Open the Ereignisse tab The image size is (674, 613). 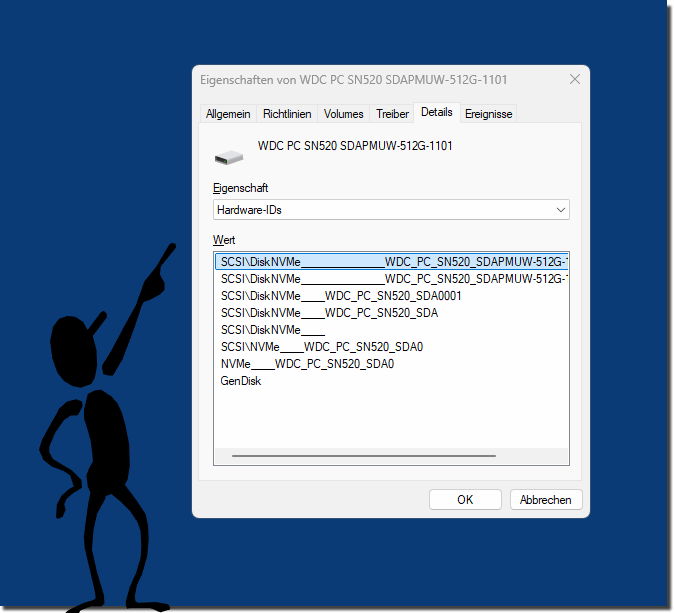pyautogui.click(x=489, y=114)
